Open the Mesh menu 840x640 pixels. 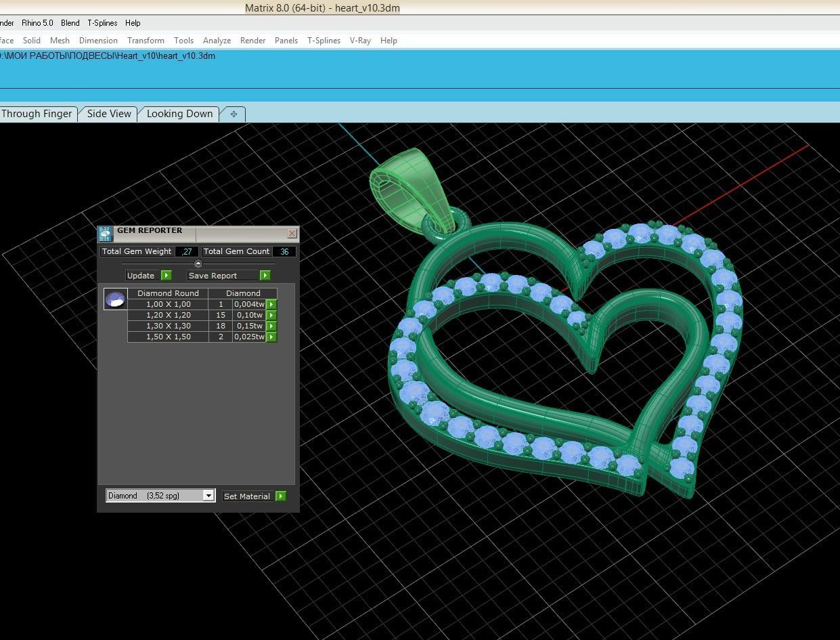point(60,41)
